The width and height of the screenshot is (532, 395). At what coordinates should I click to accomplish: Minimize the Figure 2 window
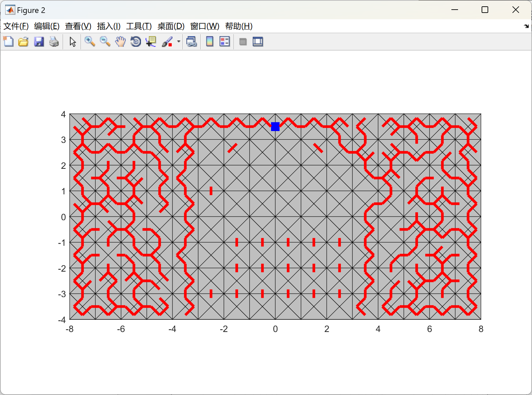coord(455,10)
